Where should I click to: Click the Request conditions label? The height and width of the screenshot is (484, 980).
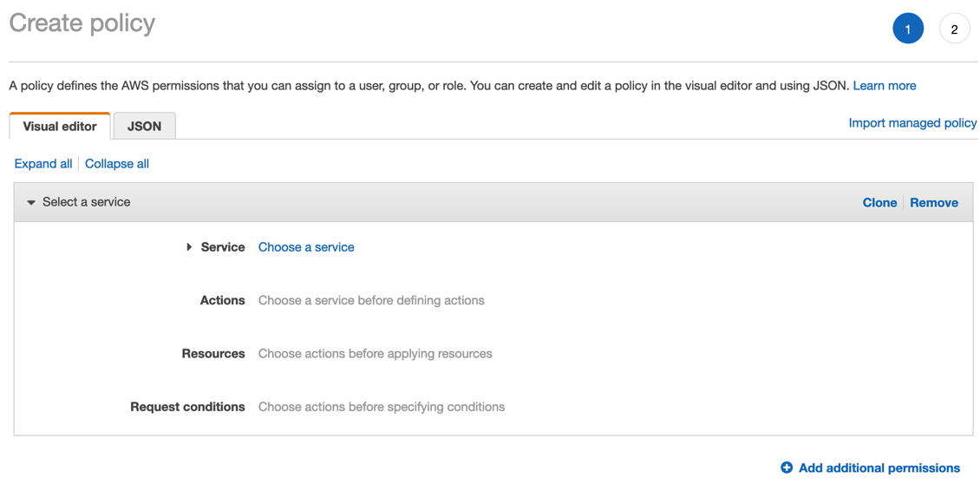(187, 407)
